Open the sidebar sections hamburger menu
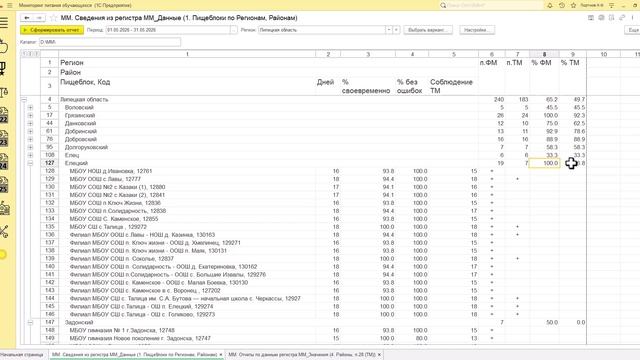The width and height of the screenshot is (640, 360). [4, 22]
